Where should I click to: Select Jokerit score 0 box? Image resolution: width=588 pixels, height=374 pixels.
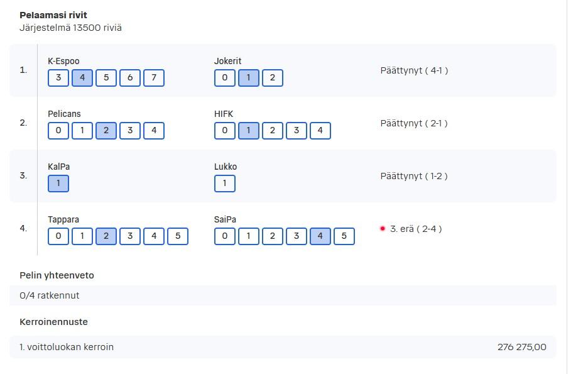(225, 78)
